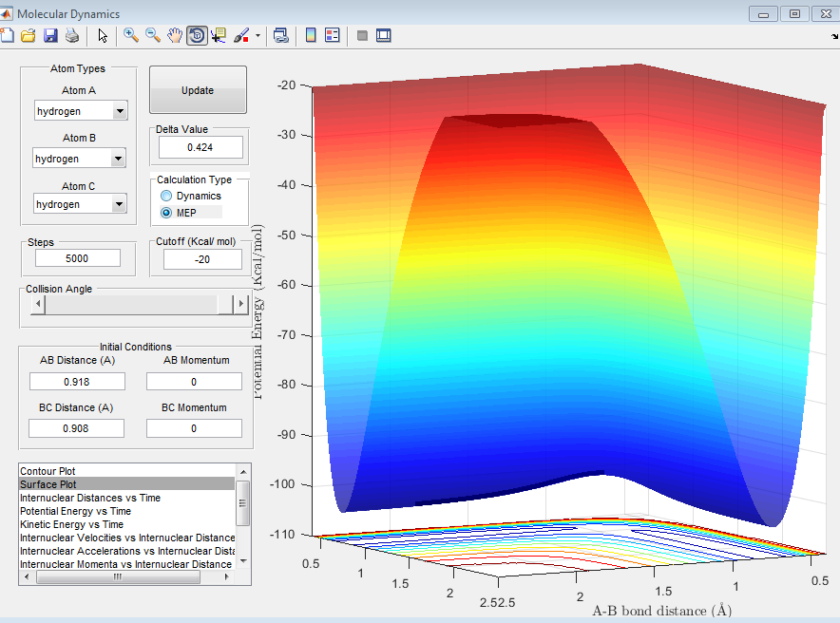Viewport: 840px width, 623px height.
Task: Select the Dynamics calculation type
Action: pos(166,196)
